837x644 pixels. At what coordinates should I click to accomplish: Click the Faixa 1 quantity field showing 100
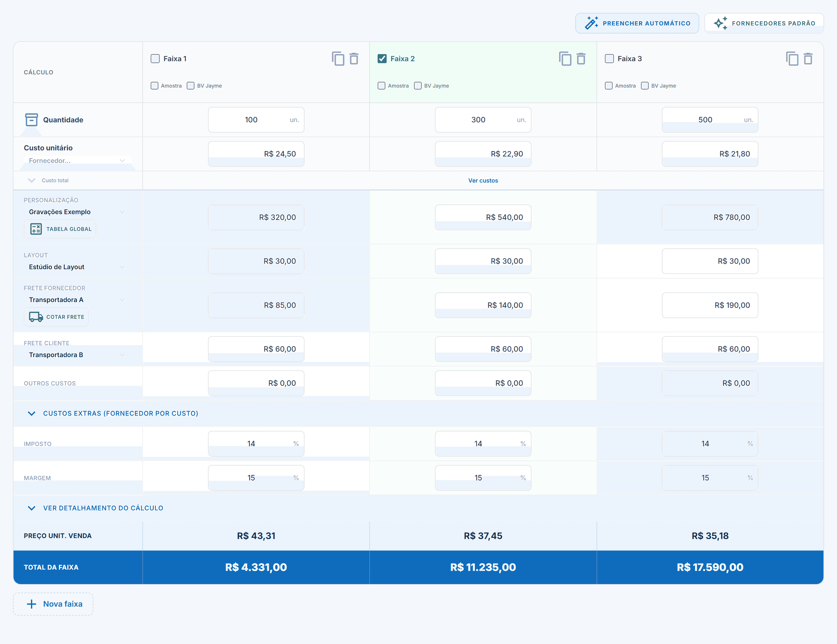pos(256,119)
